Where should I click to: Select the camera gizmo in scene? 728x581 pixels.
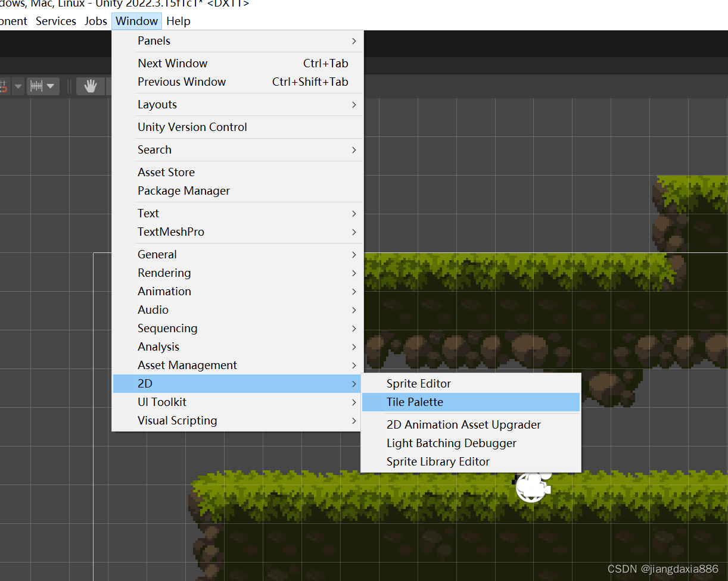(533, 486)
